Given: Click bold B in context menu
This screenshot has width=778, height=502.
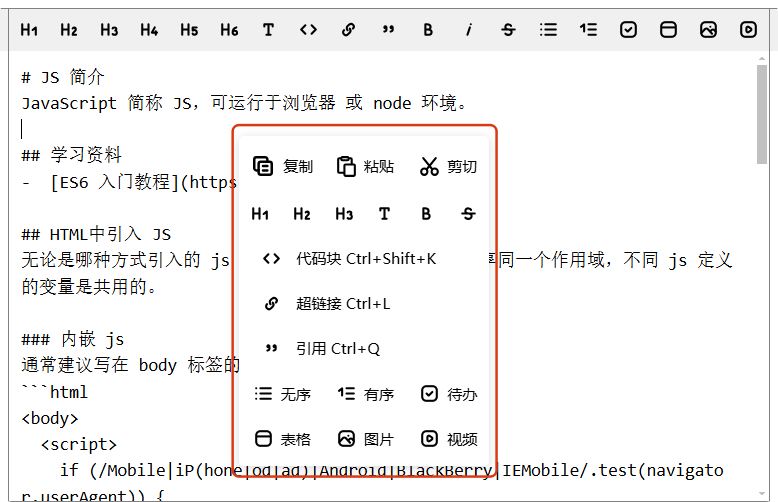Looking at the screenshot, I should (426, 214).
